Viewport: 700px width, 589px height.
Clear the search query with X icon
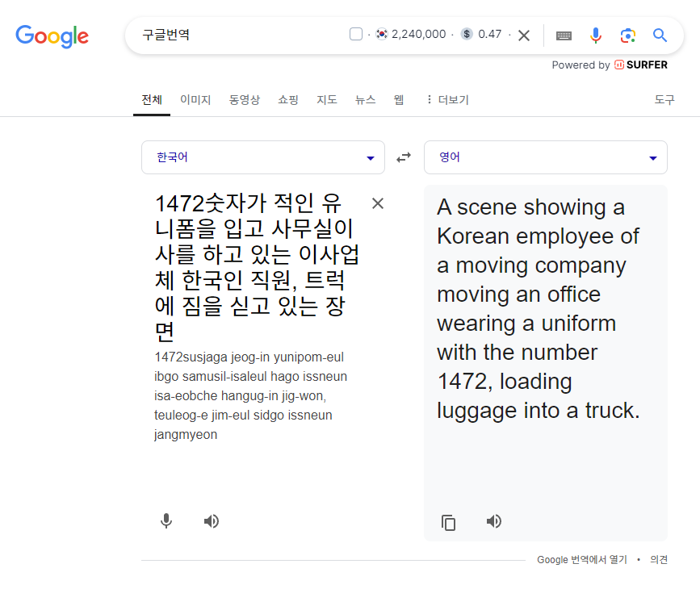[524, 36]
